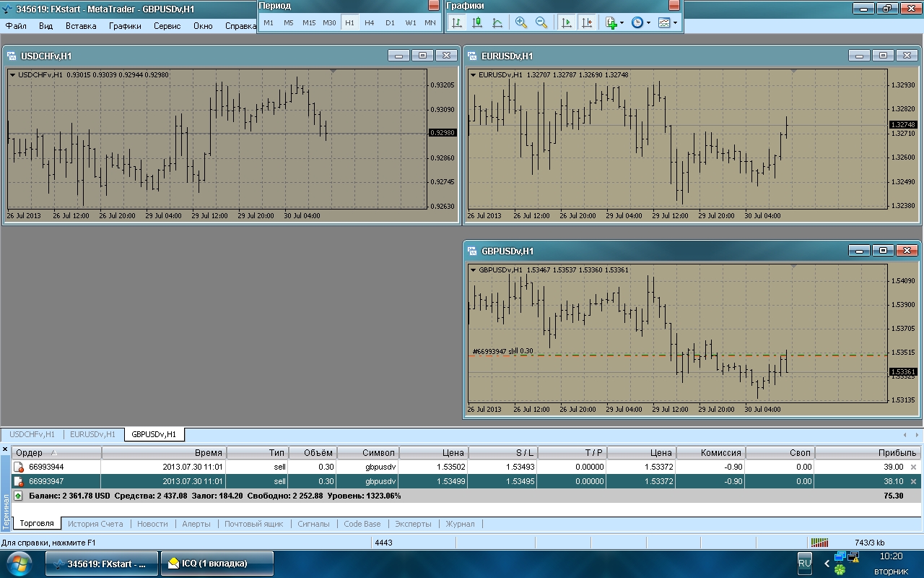Open the Windows Start orb
The height and width of the screenshot is (578, 924).
point(18,564)
